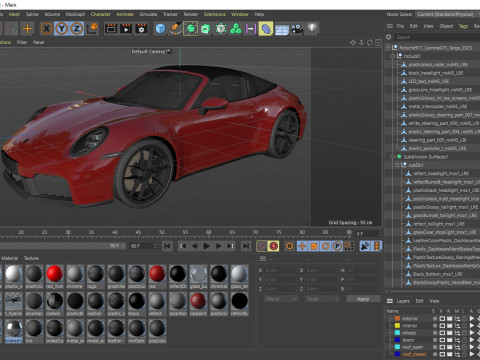Click the exterior layer orange color swatch
The image size is (480, 360).
point(397,318)
